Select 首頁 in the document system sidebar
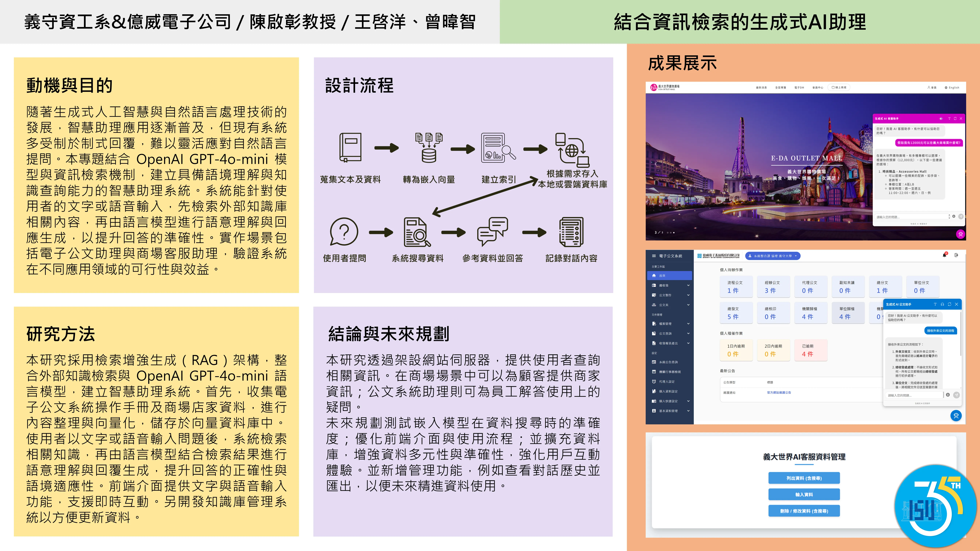The height and width of the screenshot is (551, 980). click(669, 276)
